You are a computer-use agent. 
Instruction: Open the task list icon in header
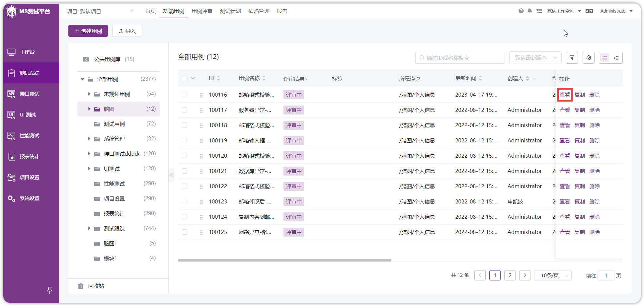(x=539, y=11)
